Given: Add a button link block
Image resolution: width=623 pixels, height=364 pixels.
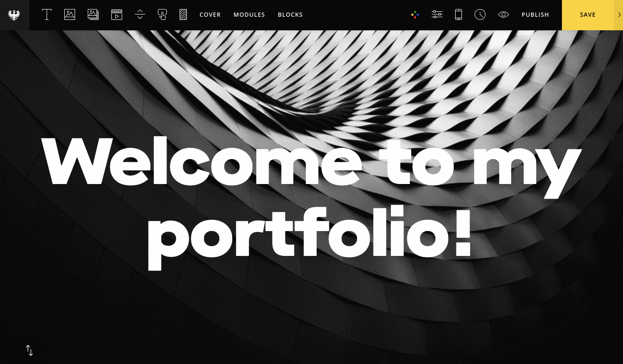Looking at the screenshot, I should (x=162, y=14).
